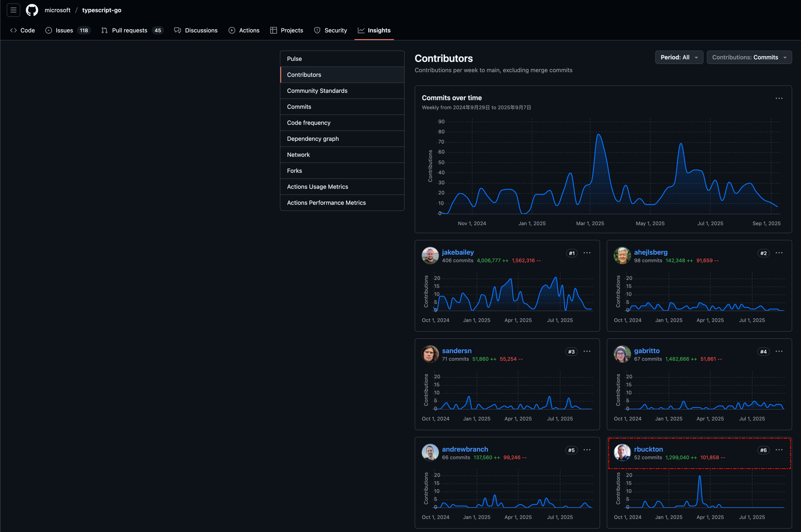Open the three-dot menu on sandersn card
The width and height of the screenshot is (801, 532).
point(587,351)
